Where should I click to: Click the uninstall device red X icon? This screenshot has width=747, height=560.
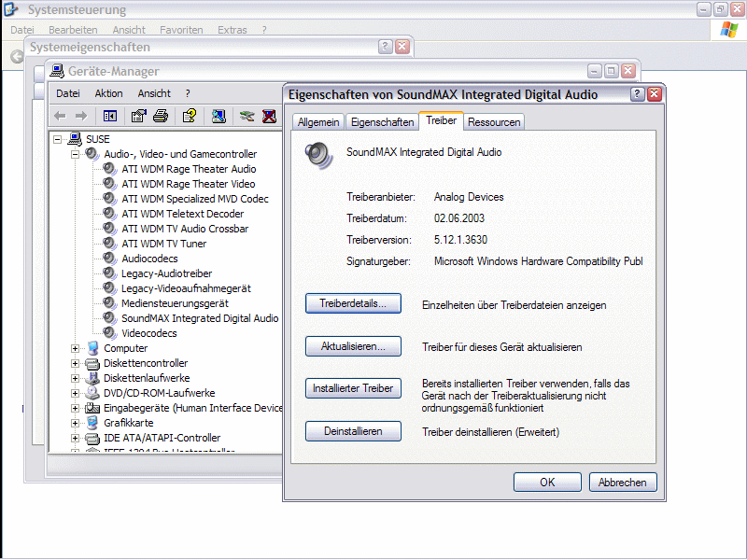(269, 116)
